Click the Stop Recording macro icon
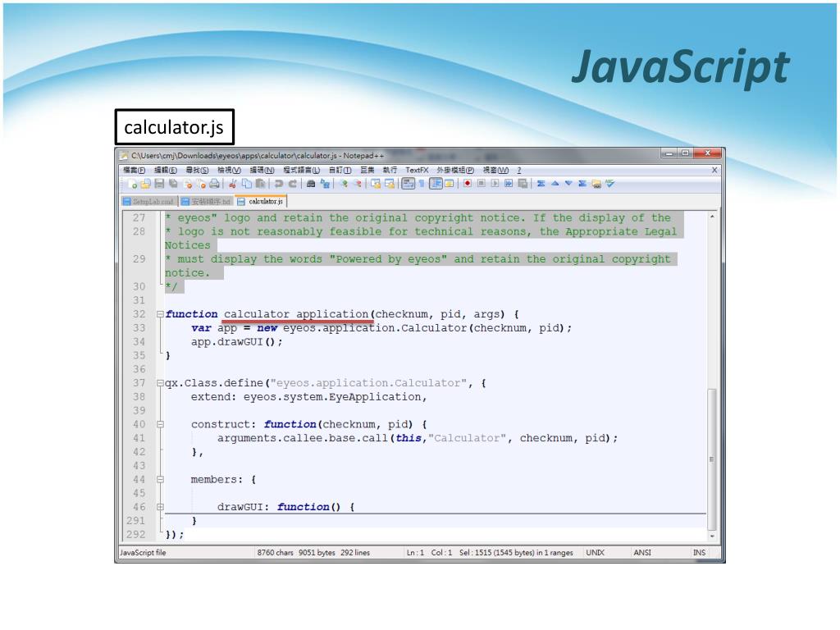 (x=481, y=184)
